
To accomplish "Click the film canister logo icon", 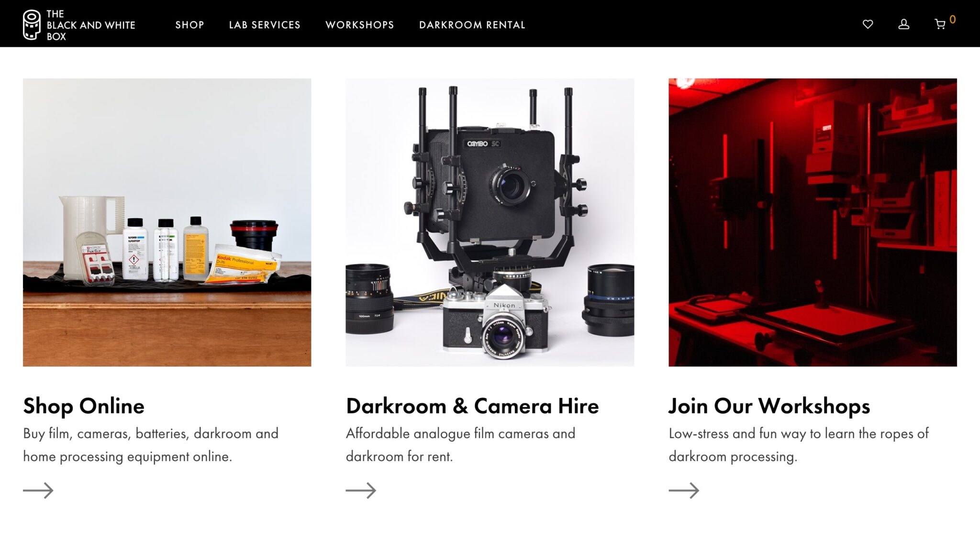I will tap(32, 24).
